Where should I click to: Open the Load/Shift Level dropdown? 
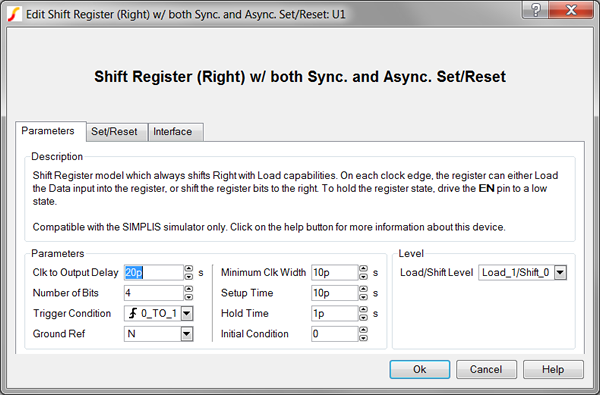tap(560, 273)
